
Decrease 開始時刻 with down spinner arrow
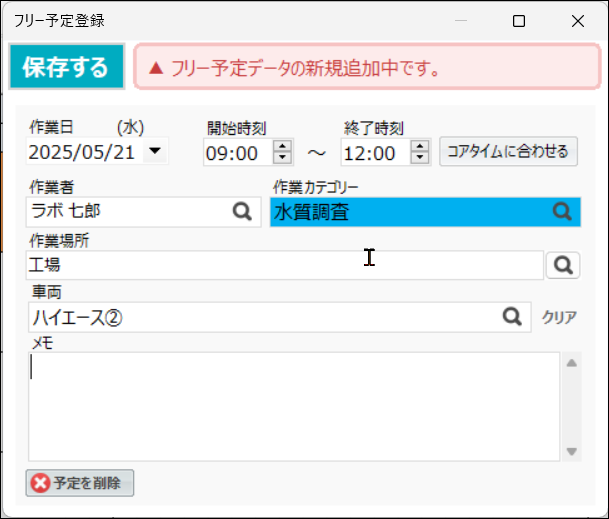282,158
